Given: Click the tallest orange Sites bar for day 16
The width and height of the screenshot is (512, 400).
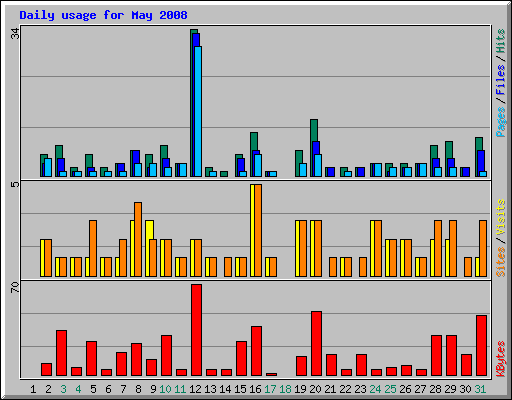Looking at the screenshot, I should (258, 230).
